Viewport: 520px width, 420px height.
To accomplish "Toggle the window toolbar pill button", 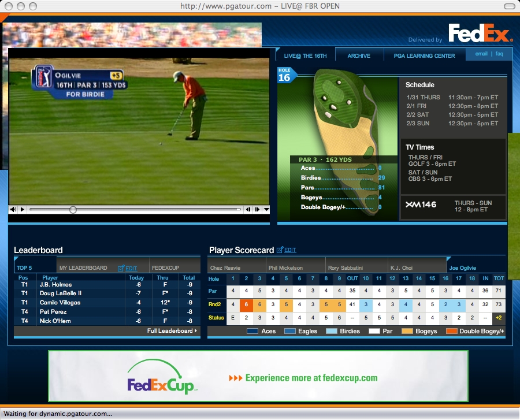I will point(509,6).
